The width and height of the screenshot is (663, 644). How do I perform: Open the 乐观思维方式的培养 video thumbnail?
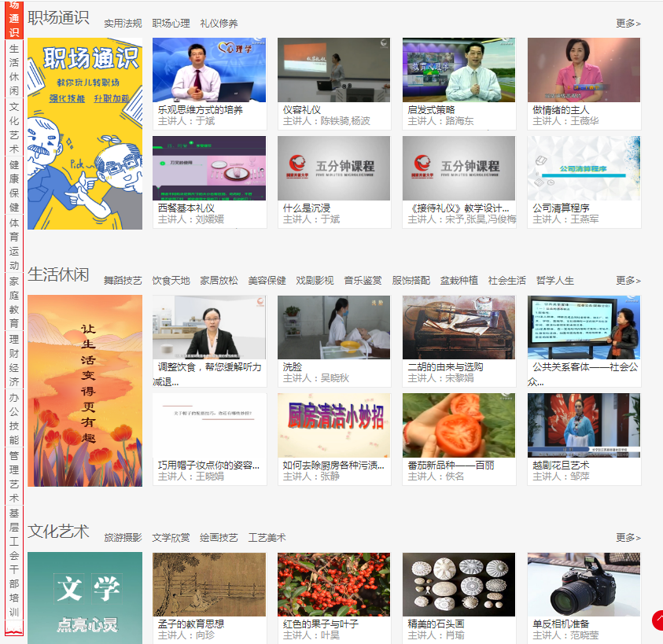coord(208,70)
